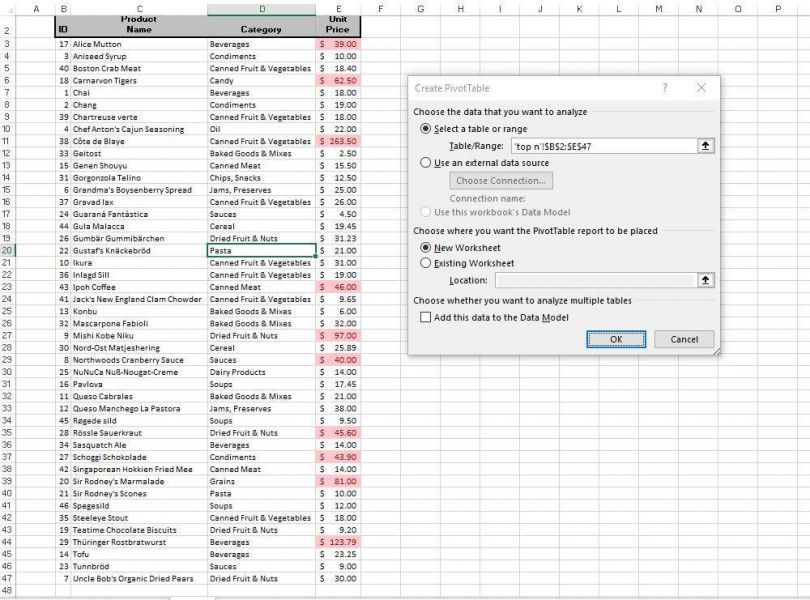810x600 pixels.
Task: Cancel the Create PivotTable dialog
Action: 684,339
